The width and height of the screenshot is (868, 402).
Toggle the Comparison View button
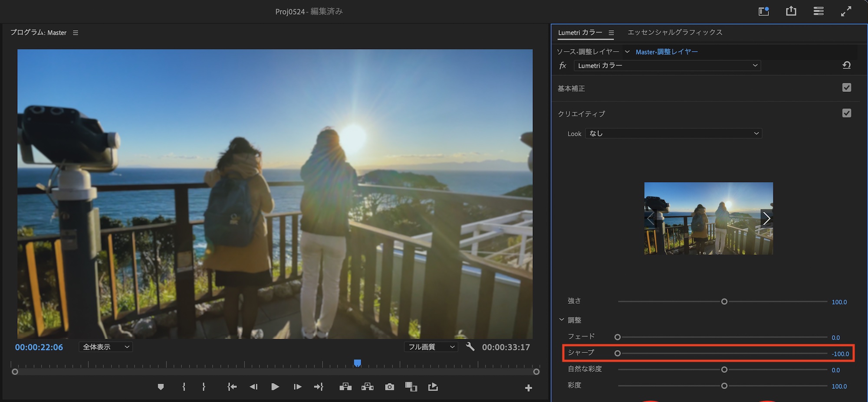(x=411, y=387)
